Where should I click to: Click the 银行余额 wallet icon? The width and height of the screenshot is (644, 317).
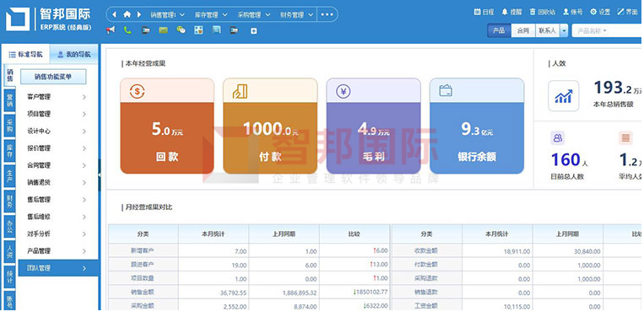(x=446, y=90)
